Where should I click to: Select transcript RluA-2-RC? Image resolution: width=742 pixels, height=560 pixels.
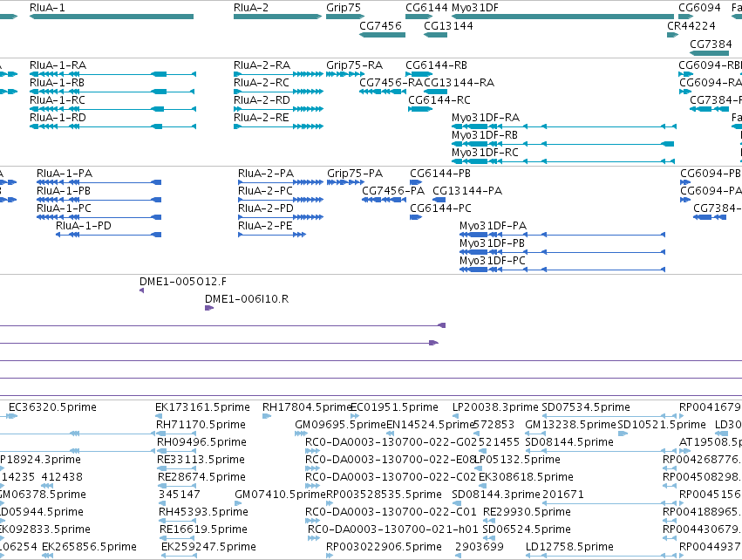point(279,92)
